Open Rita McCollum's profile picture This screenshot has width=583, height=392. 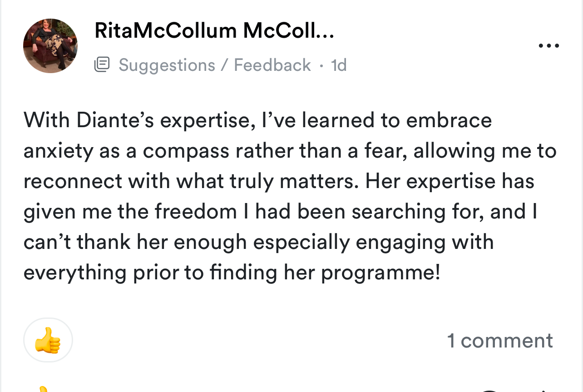[x=50, y=46]
